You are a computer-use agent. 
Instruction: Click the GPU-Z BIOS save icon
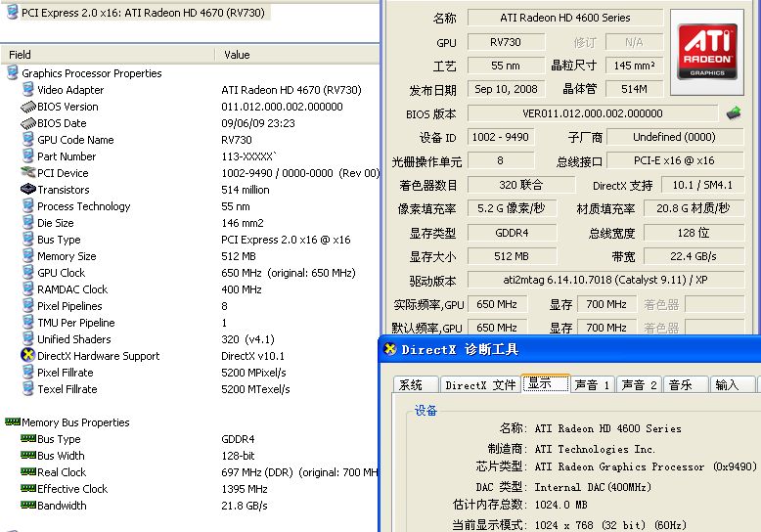[x=734, y=113]
